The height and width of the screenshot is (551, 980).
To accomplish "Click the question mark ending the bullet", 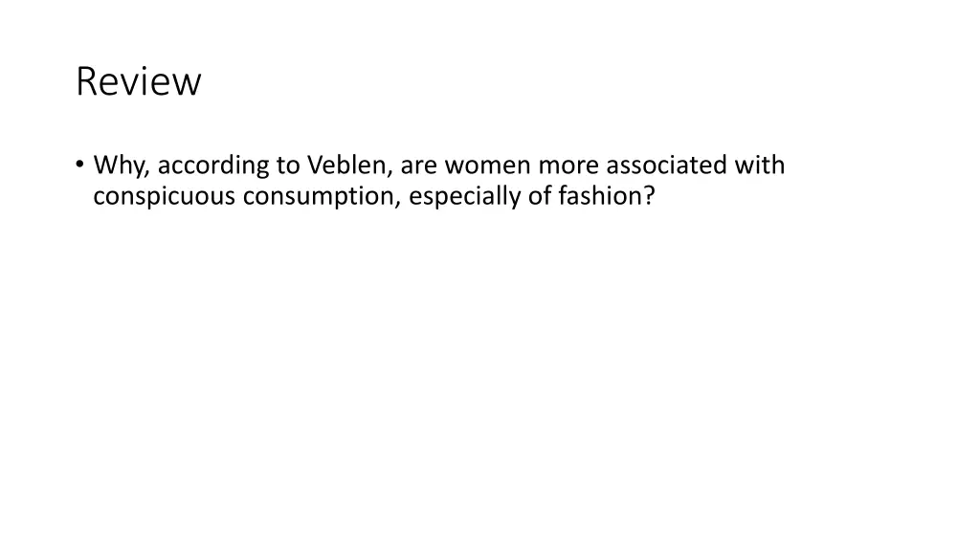I will tap(650, 196).
